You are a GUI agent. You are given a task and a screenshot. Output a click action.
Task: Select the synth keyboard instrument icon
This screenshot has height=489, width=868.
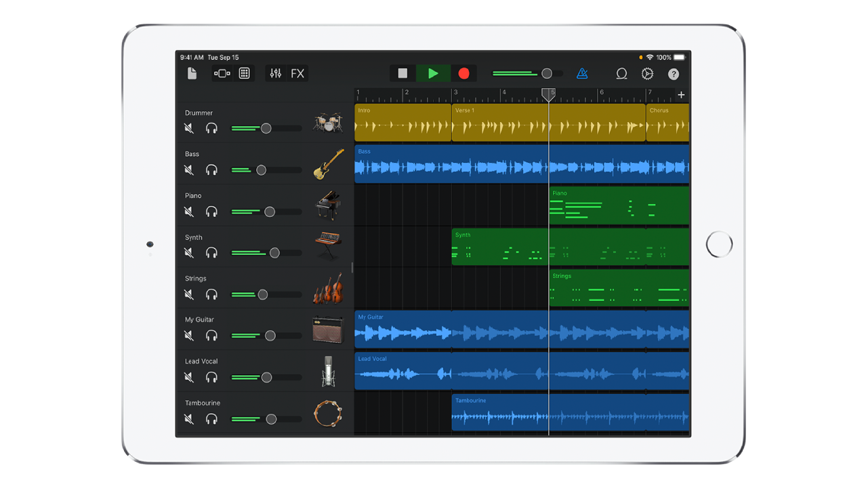click(x=328, y=246)
